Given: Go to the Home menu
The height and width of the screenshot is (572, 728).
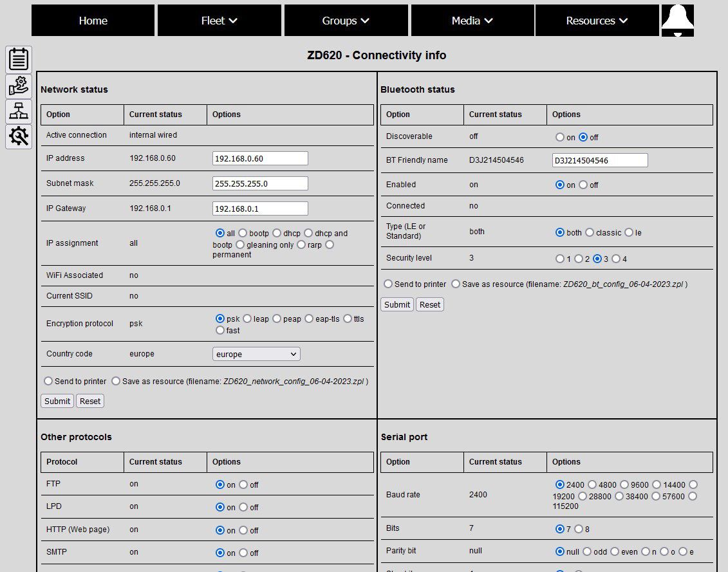Looking at the screenshot, I should [93, 21].
